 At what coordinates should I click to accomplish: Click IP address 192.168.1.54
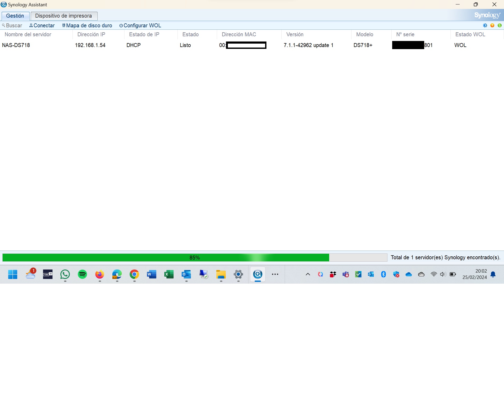(x=90, y=45)
